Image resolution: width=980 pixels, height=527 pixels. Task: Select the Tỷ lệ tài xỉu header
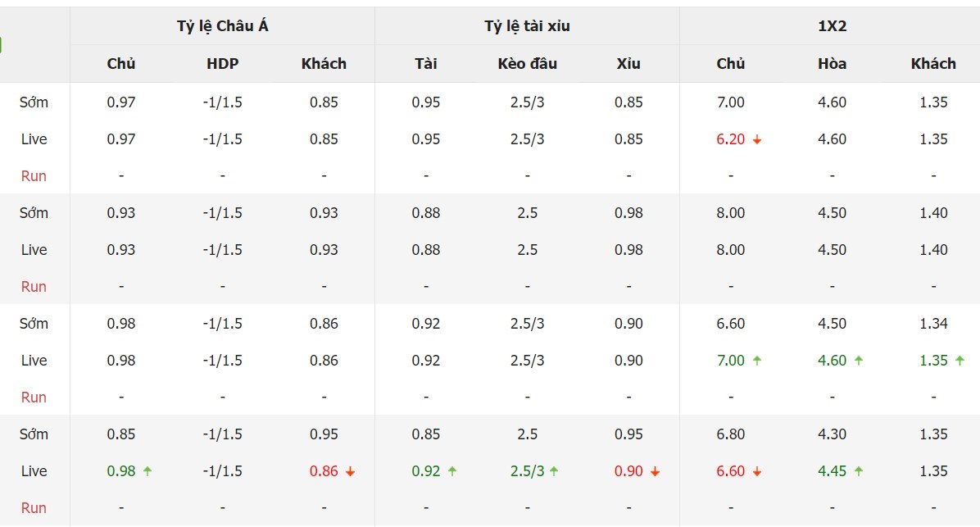528,26
